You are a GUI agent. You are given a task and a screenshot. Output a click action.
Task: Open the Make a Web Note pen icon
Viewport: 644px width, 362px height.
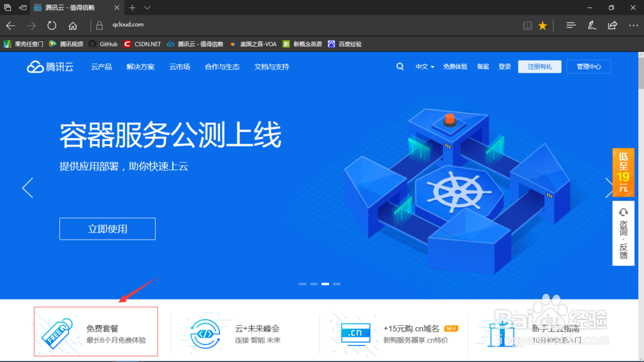pos(591,26)
